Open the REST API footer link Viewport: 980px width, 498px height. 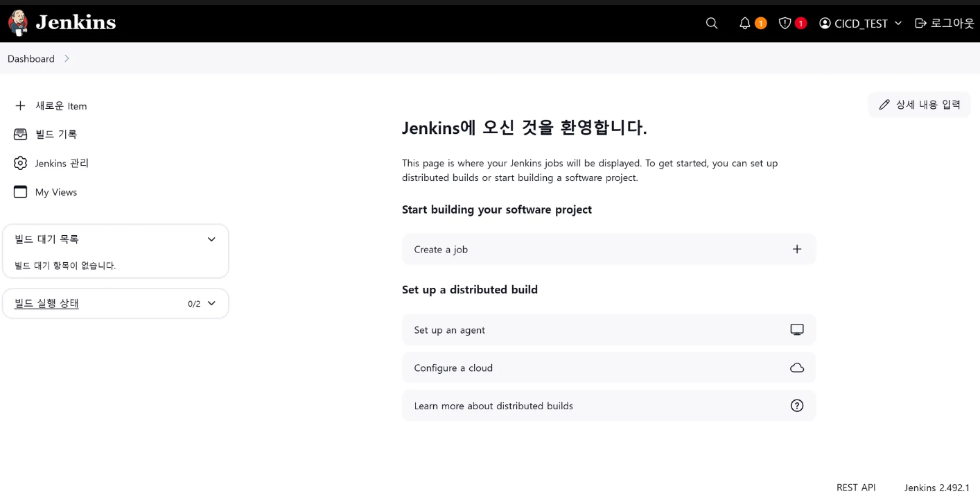[x=856, y=488]
